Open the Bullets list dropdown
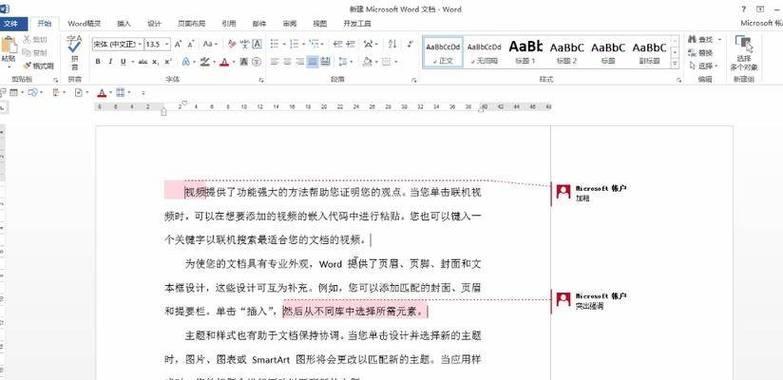783x380 pixels. click(x=283, y=44)
